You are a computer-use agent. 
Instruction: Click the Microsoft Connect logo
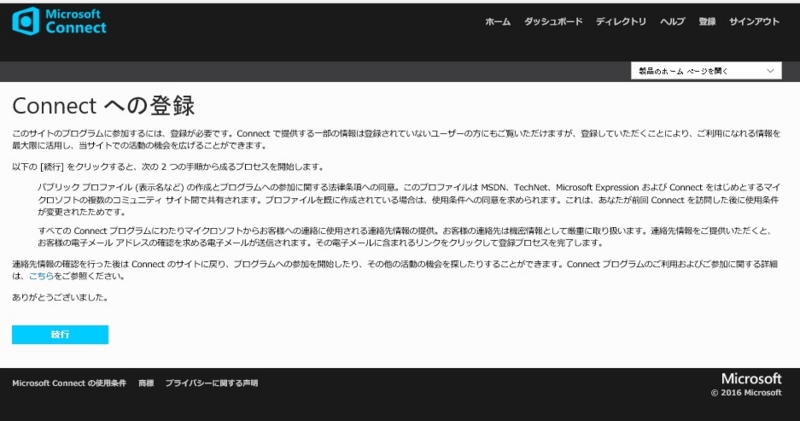(x=59, y=21)
